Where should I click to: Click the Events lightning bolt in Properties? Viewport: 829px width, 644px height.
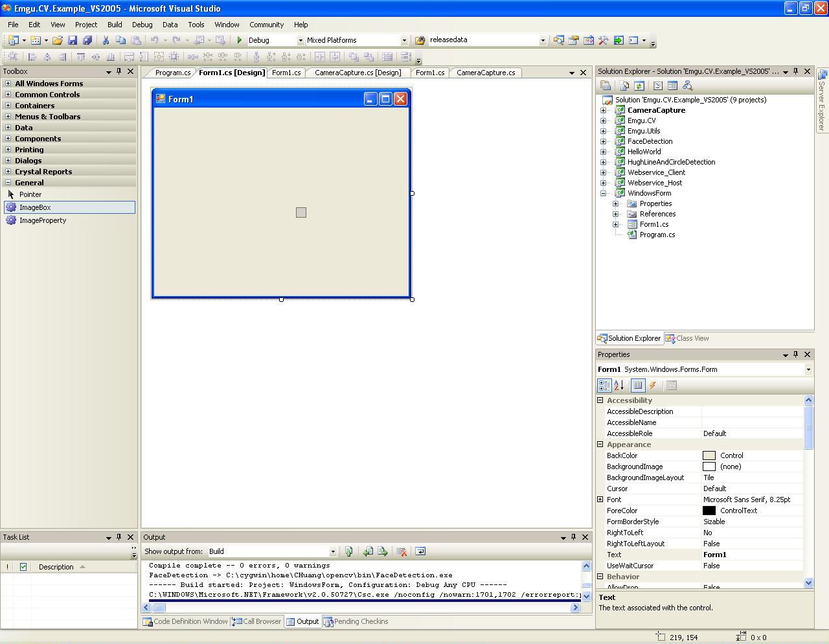click(653, 385)
